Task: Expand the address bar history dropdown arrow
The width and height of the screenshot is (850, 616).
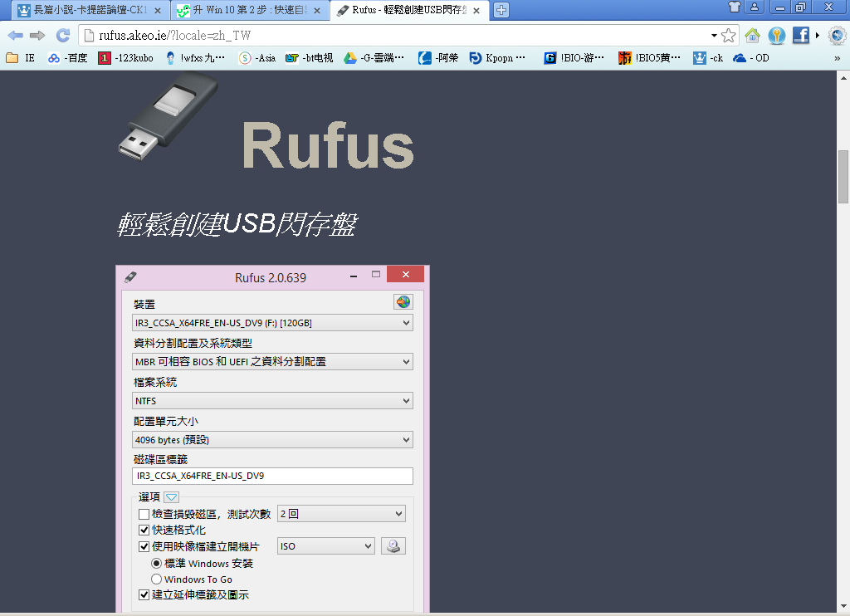Action: [714, 36]
